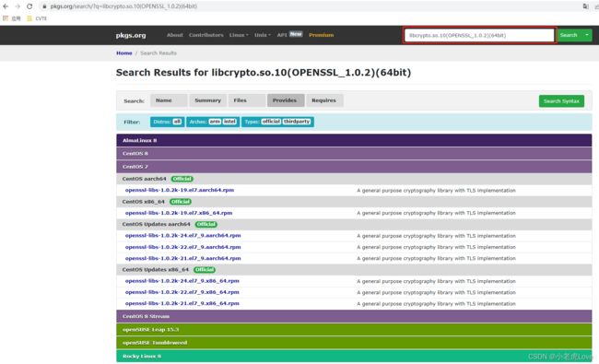This screenshot has height=364, width=599.
Task: Toggle the arm architecture filter
Action: click(x=215, y=122)
